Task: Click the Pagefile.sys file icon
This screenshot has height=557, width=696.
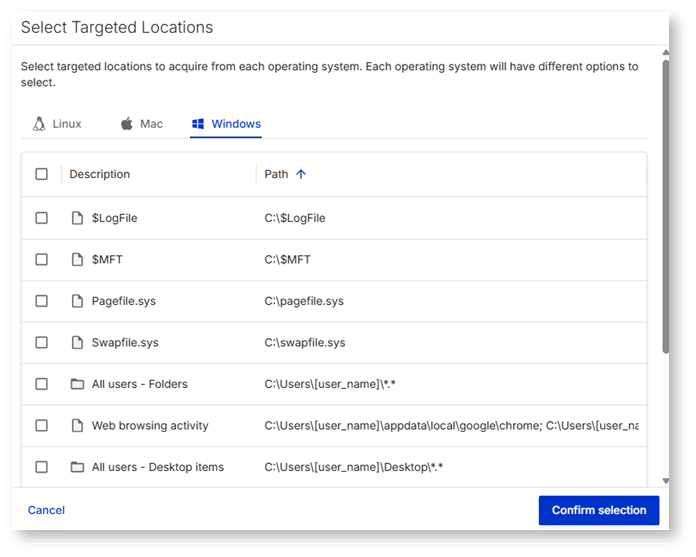Action: pos(77,301)
